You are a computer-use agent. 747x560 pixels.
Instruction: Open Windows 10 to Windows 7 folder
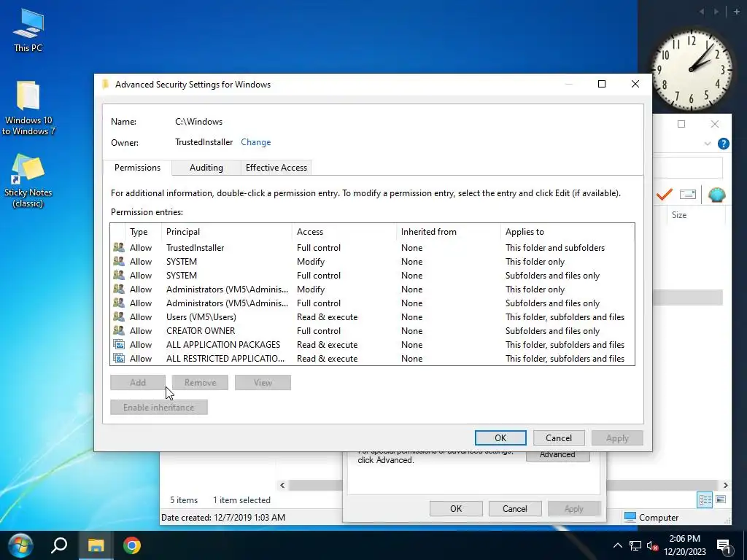pyautogui.click(x=28, y=109)
